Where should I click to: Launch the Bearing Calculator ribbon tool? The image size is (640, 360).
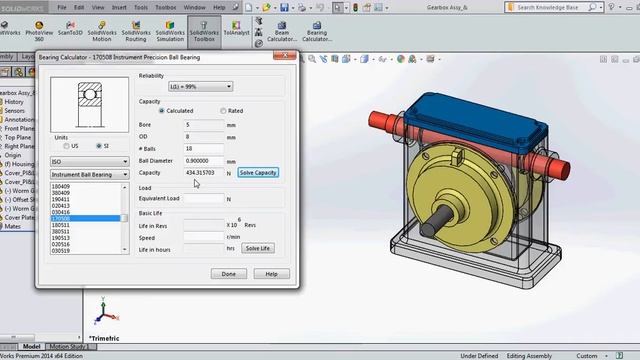(x=317, y=31)
